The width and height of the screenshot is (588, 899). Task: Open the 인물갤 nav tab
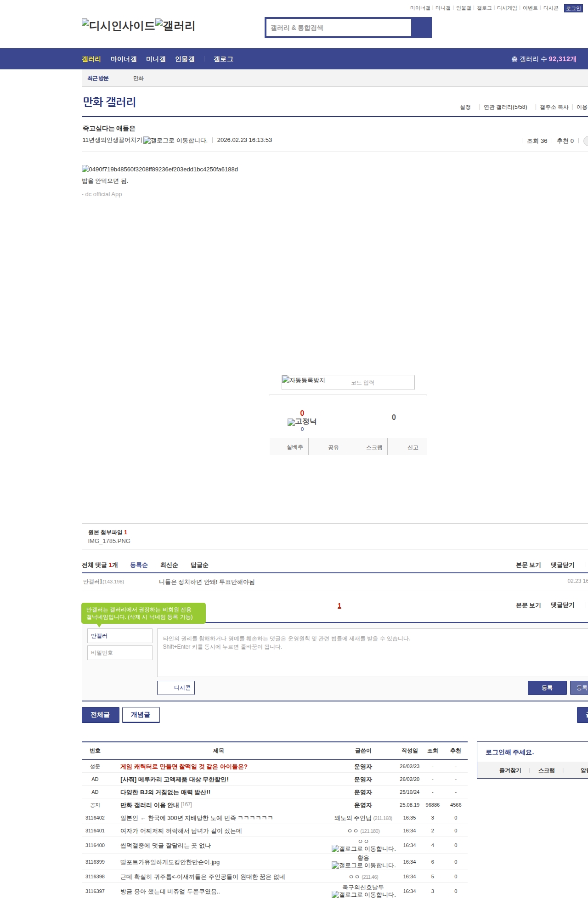pyautogui.click(x=185, y=59)
